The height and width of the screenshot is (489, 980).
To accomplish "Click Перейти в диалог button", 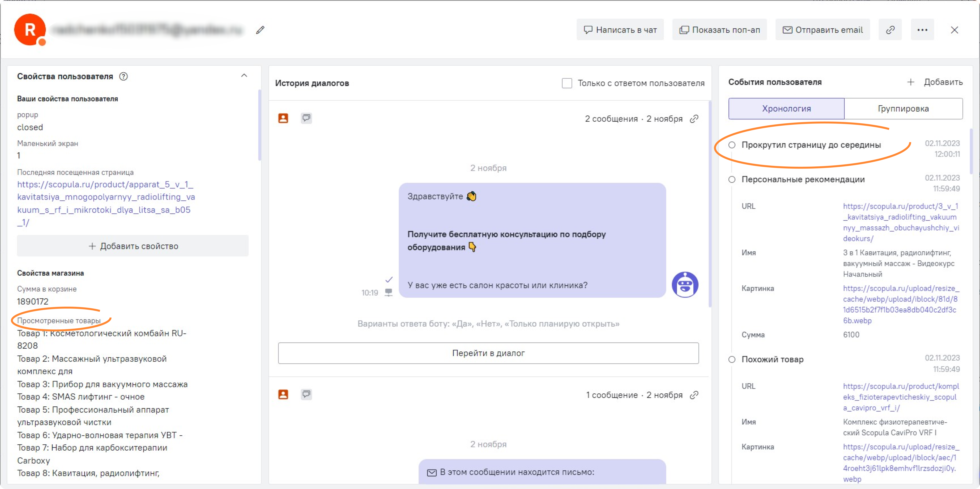I will click(488, 353).
